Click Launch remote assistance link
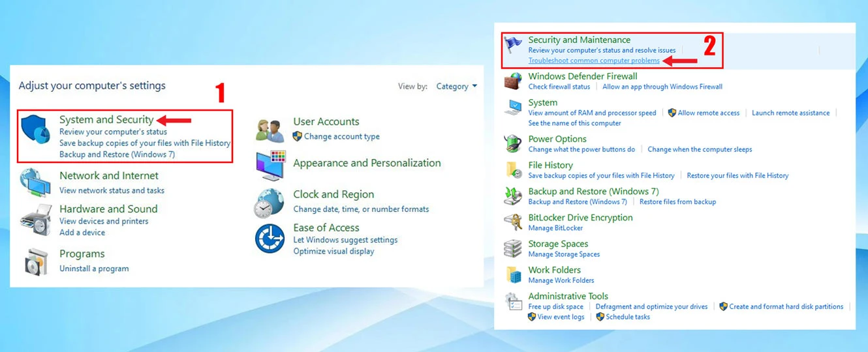This screenshot has width=868, height=352. [791, 113]
